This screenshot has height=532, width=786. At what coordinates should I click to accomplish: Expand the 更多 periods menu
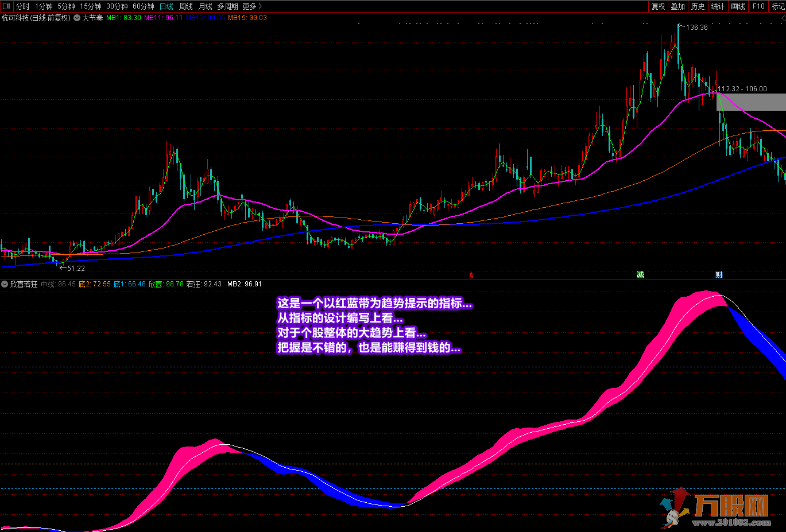[x=252, y=6]
